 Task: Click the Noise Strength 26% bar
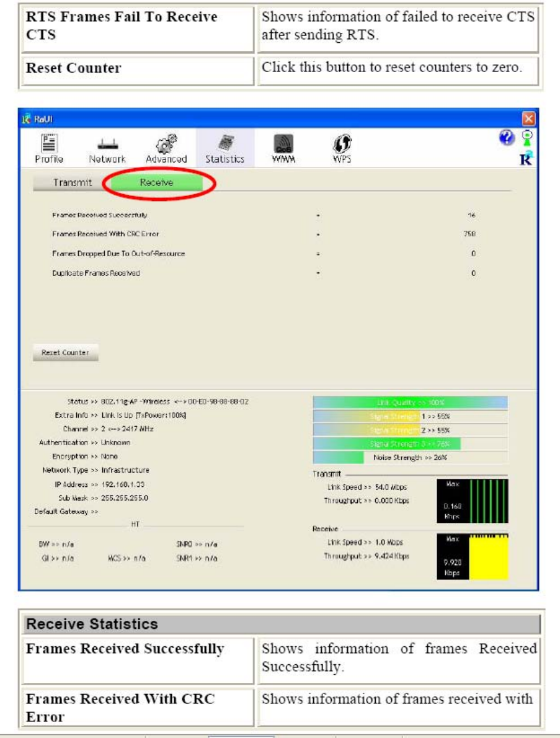click(x=410, y=458)
